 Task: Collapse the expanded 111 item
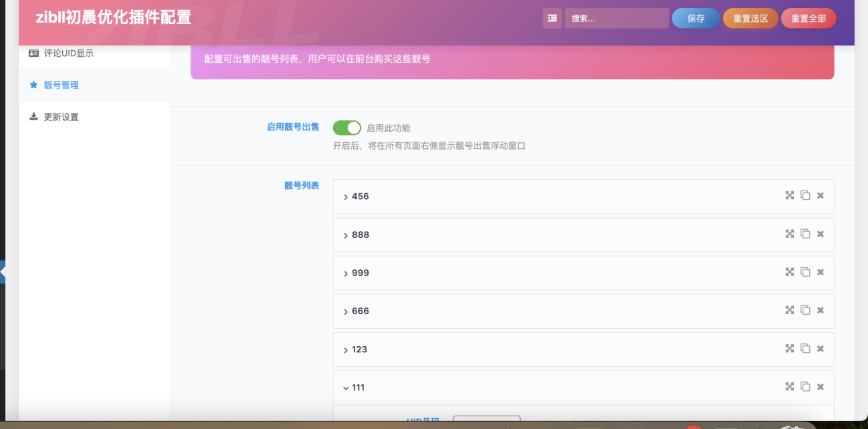[345, 387]
